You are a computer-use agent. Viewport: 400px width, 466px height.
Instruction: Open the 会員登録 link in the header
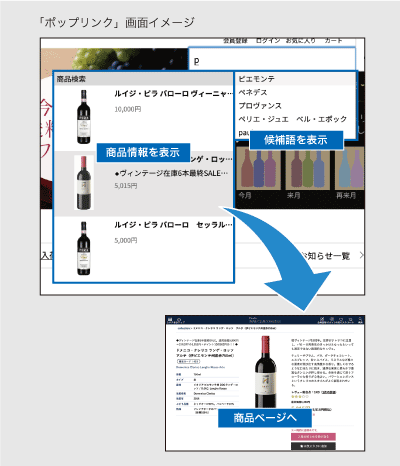pos(235,41)
